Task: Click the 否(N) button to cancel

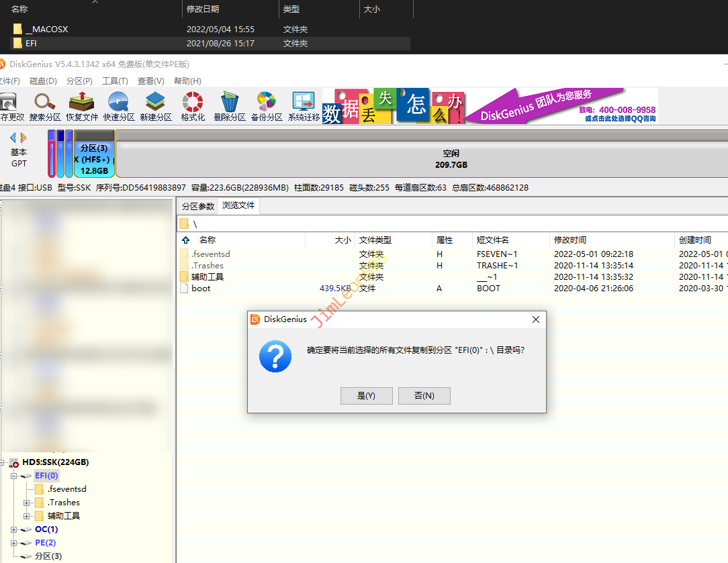Action: (x=424, y=396)
